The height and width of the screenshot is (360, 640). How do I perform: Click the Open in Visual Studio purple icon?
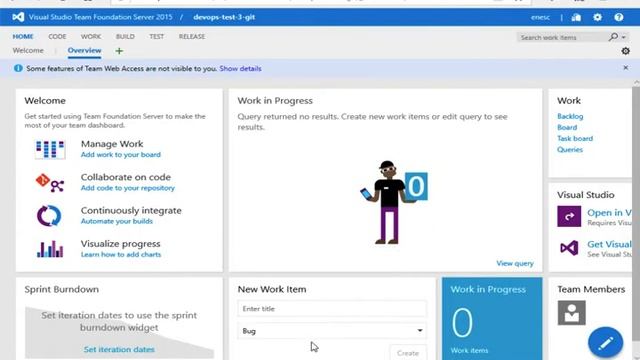[x=569, y=216]
